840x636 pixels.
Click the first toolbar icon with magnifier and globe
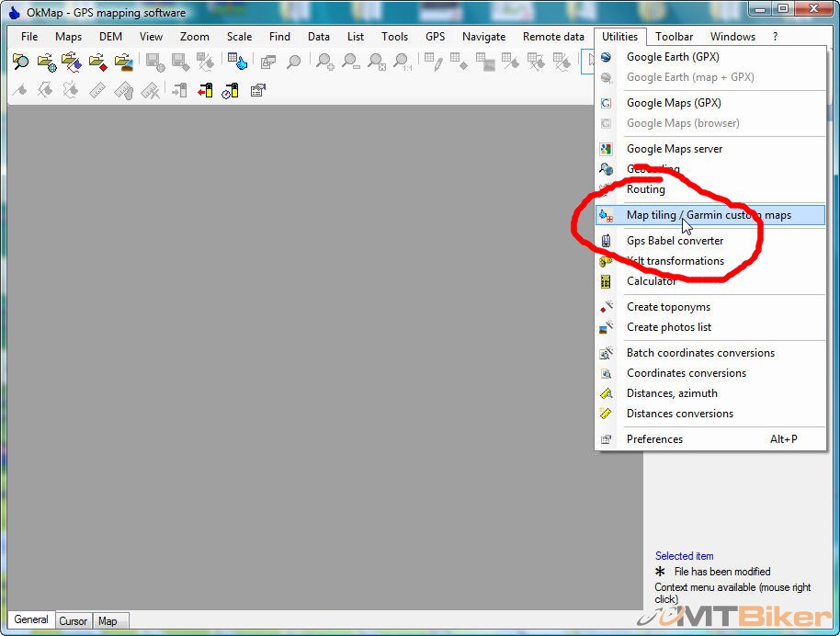coord(20,62)
